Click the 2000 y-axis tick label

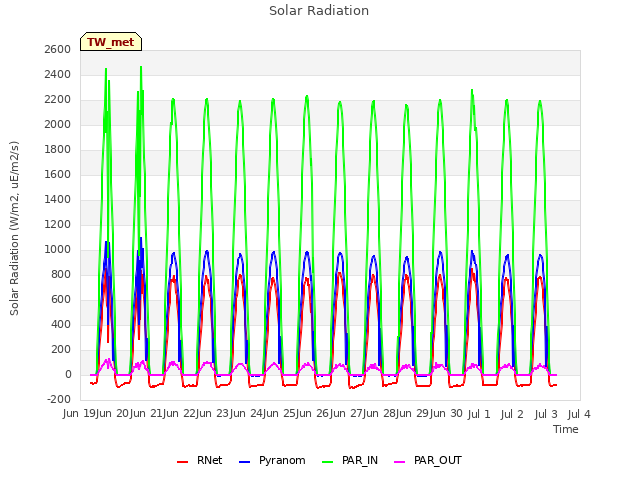pyautogui.click(x=58, y=124)
